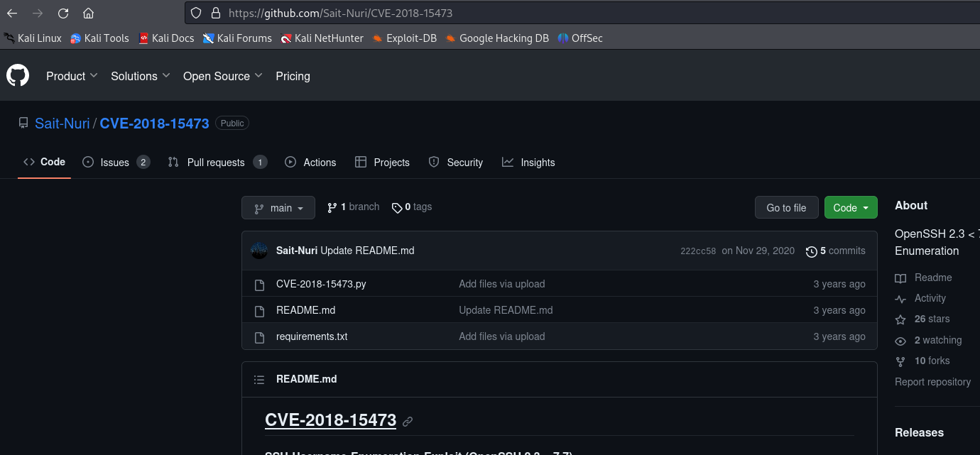Open the Kali NetHunter bookmark

[x=322, y=38]
